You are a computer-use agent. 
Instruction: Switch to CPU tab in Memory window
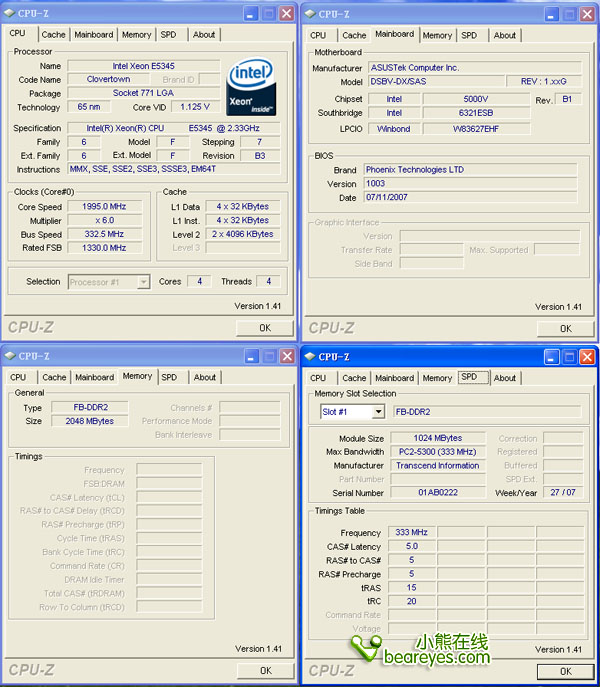click(x=18, y=377)
